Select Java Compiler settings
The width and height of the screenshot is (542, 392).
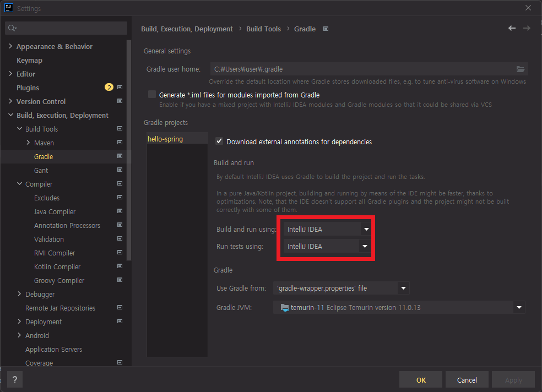(x=55, y=212)
